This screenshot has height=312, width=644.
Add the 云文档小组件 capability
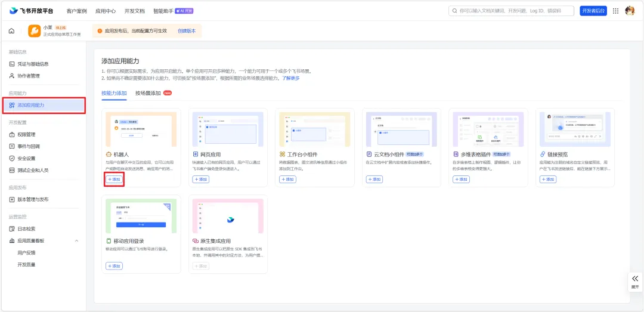pos(374,180)
